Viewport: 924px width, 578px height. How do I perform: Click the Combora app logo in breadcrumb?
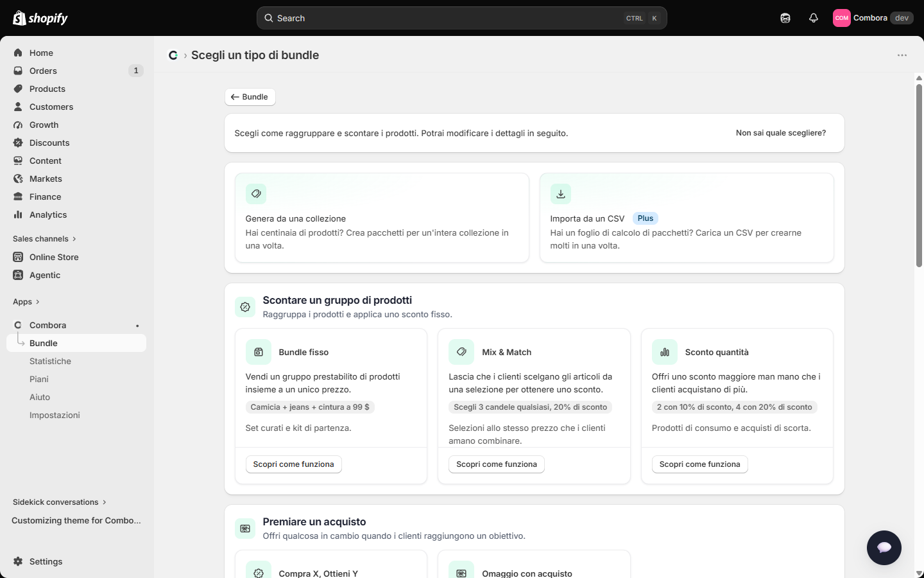click(173, 55)
